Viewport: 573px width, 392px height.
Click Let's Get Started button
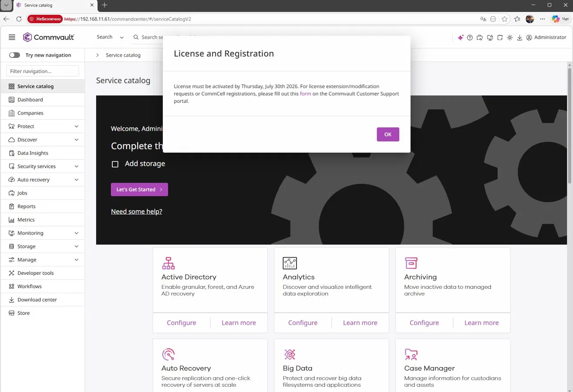click(139, 189)
